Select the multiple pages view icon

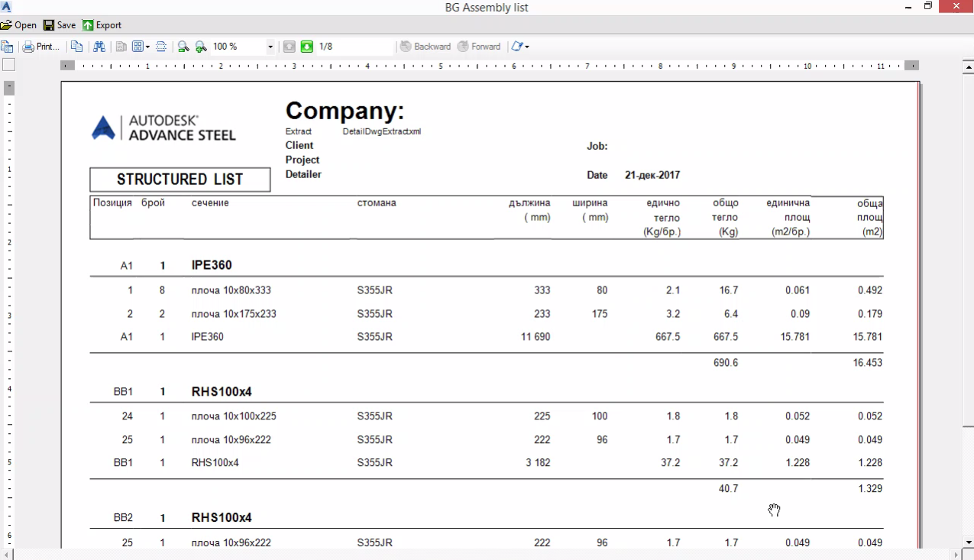[x=138, y=47]
